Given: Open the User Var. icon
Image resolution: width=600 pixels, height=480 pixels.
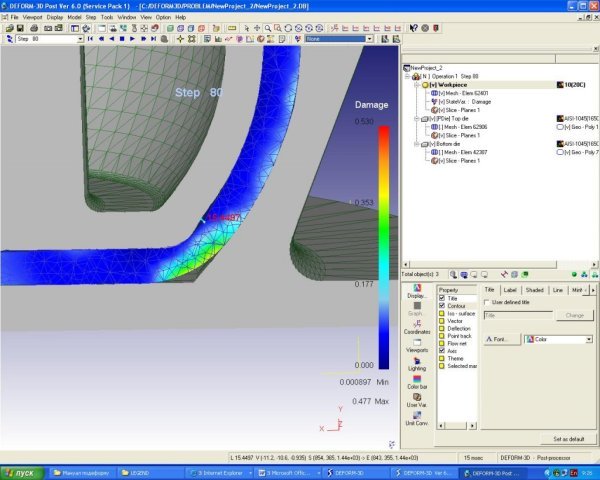Looking at the screenshot, I should pos(417,400).
